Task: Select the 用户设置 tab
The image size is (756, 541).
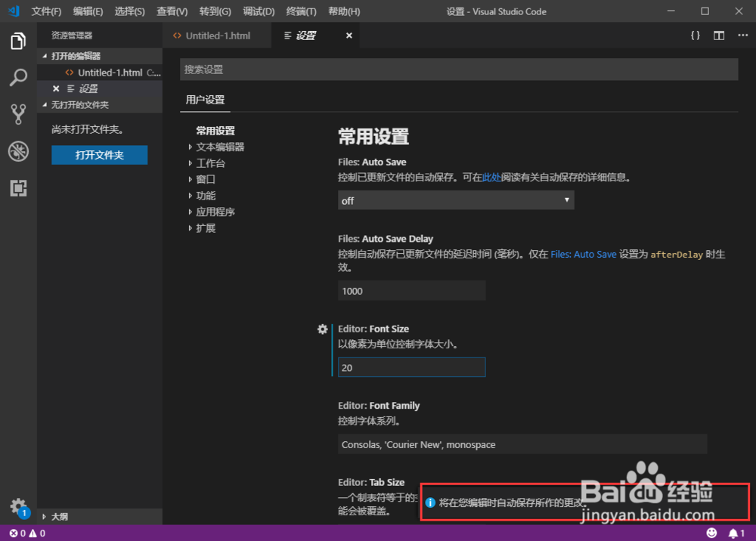Action: pyautogui.click(x=206, y=100)
